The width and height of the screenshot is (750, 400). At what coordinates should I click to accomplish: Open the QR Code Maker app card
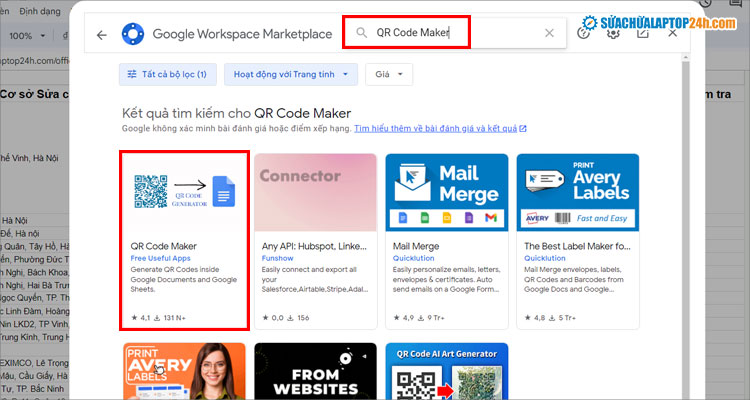(x=184, y=240)
